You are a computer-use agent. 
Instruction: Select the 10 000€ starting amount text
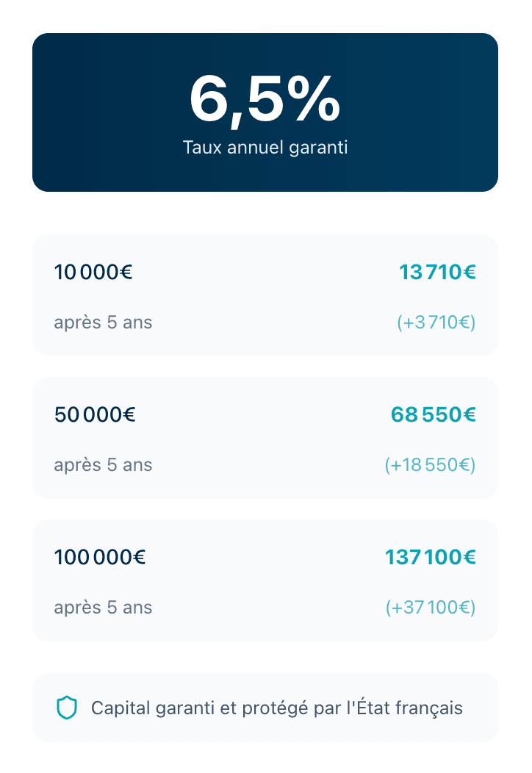pos(93,273)
